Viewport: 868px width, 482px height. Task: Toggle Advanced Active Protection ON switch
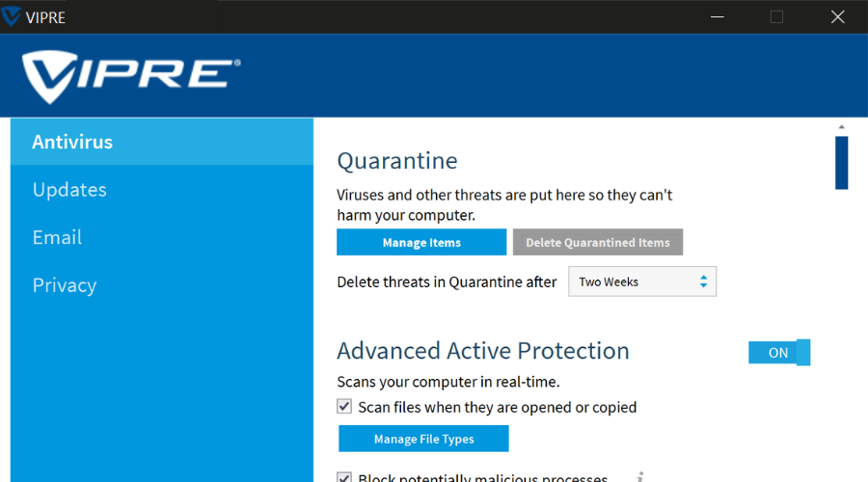(779, 353)
